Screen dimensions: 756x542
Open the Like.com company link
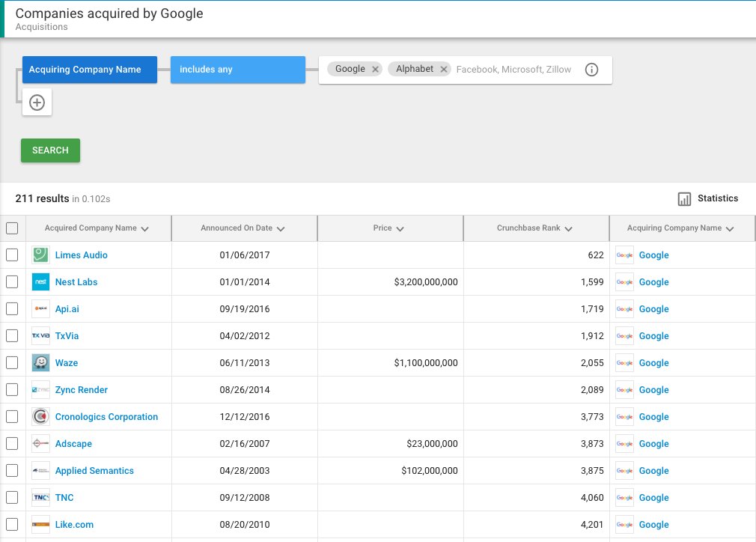[x=74, y=525]
